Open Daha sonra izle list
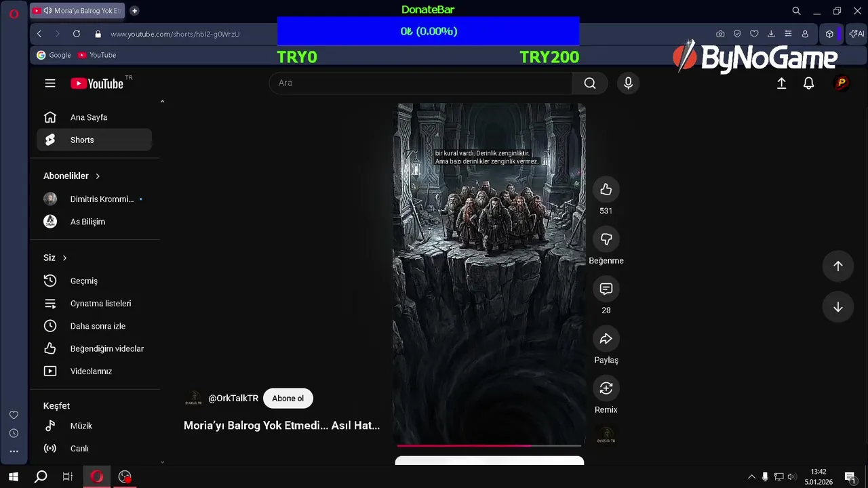The height and width of the screenshot is (488, 868). 94,326
